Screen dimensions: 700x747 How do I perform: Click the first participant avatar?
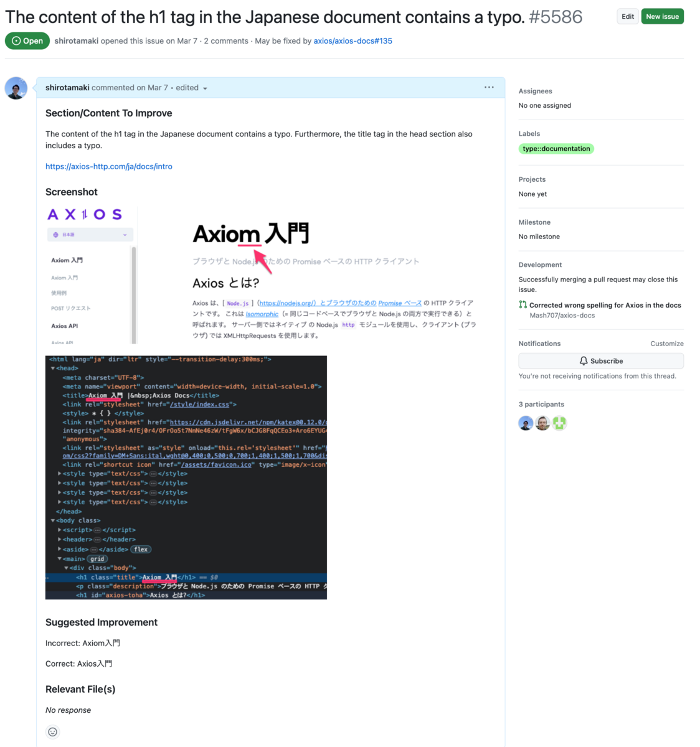point(526,423)
